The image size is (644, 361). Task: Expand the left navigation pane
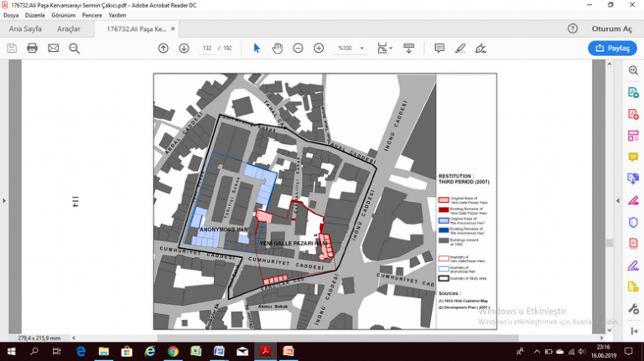pyautogui.click(x=4, y=201)
